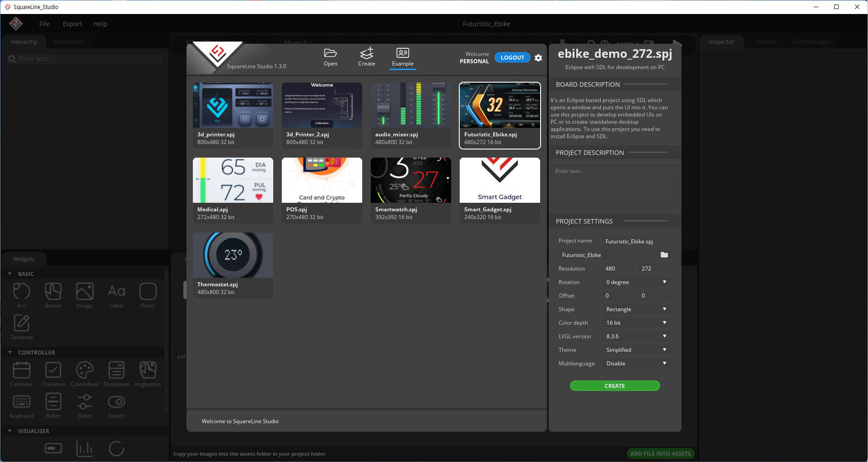Click the Example projects icon
Screen dimensions: 868x462
click(x=402, y=53)
